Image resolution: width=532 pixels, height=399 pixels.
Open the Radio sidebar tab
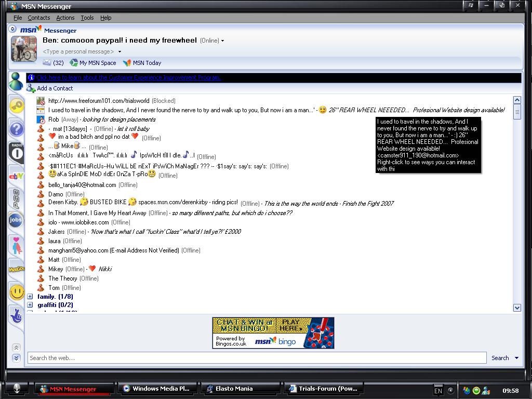click(16, 152)
